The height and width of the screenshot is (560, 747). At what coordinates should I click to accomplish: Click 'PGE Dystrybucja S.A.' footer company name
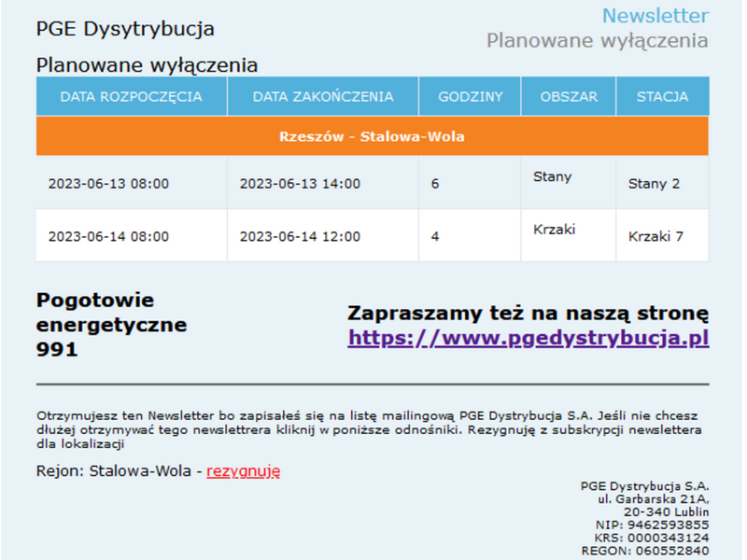(x=644, y=486)
